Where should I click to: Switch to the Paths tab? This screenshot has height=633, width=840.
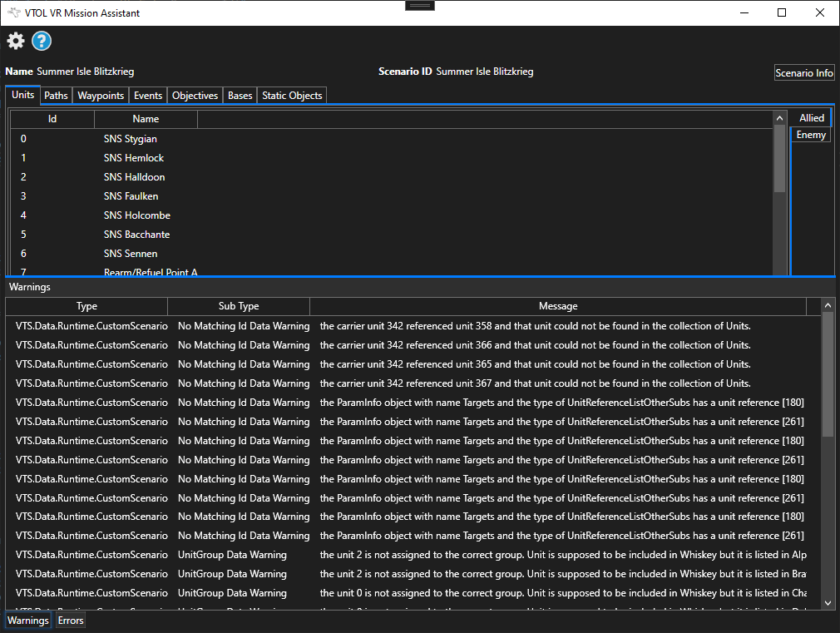[x=55, y=95]
